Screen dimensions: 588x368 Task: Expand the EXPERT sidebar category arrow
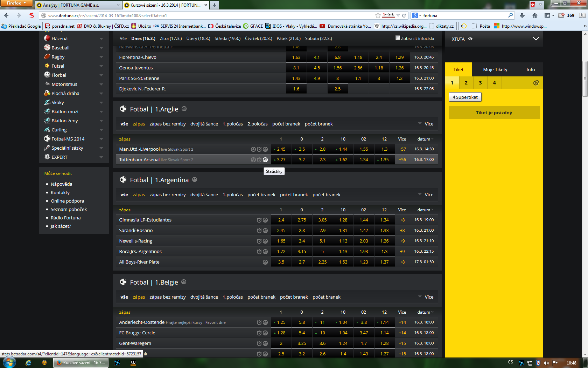tap(101, 157)
